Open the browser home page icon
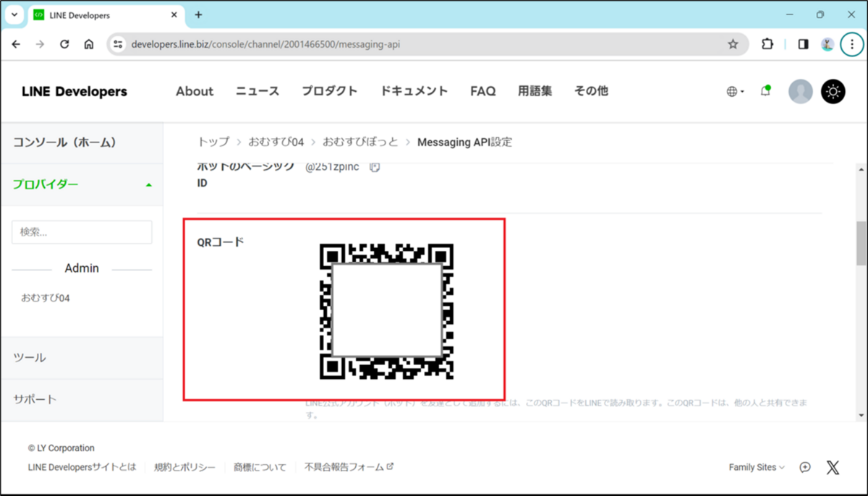The height and width of the screenshot is (496, 868). click(x=88, y=44)
